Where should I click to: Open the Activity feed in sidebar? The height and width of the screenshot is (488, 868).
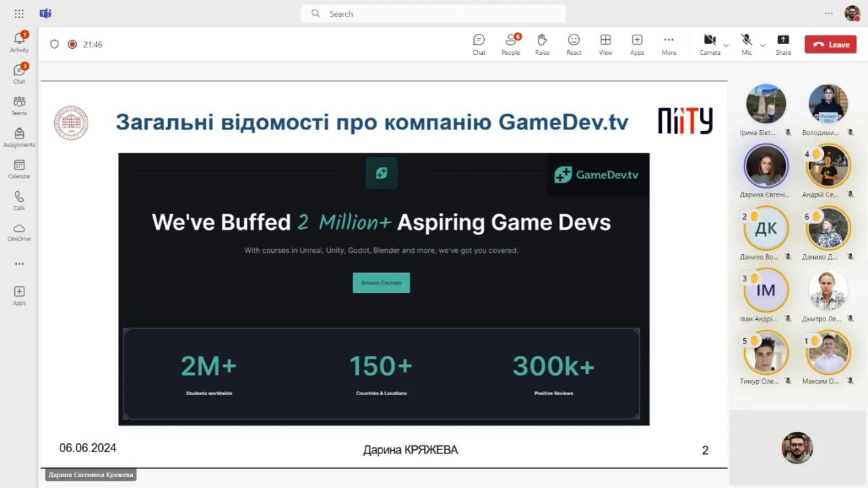coord(19,41)
